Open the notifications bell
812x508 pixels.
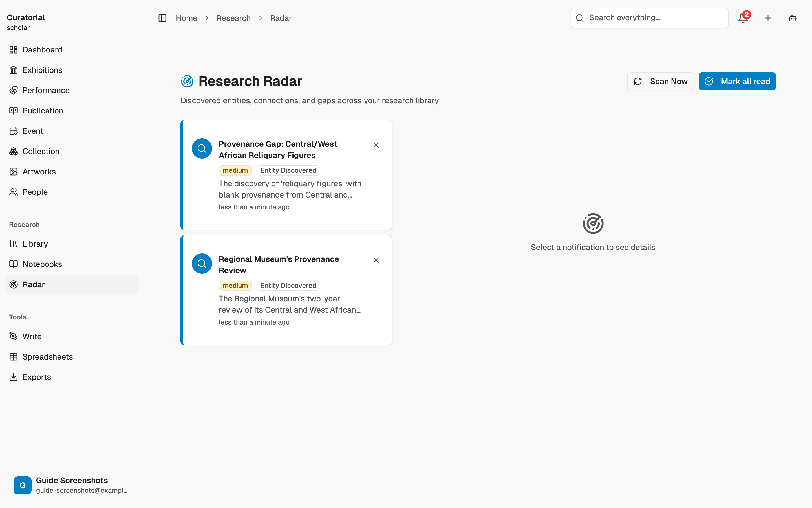coord(743,18)
